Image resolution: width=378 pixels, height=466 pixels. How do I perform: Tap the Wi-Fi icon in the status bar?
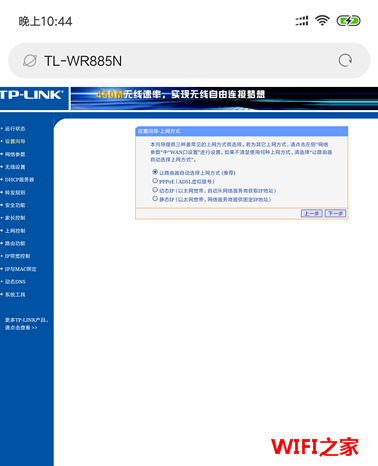[x=322, y=21]
